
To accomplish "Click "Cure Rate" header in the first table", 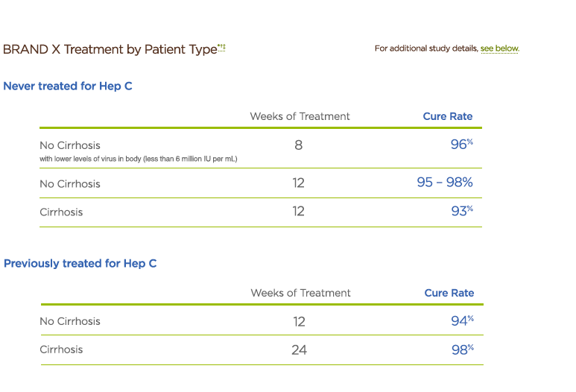I will point(447,116).
